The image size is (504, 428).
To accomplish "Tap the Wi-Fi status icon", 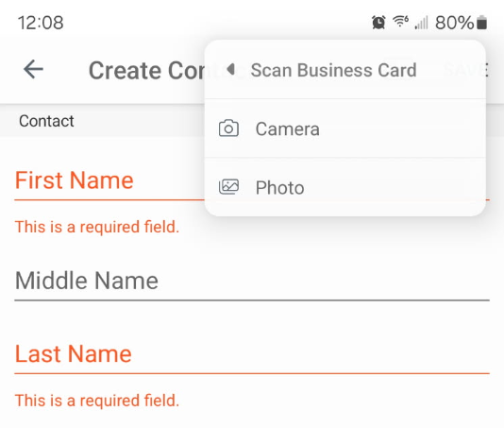I will tap(400, 22).
